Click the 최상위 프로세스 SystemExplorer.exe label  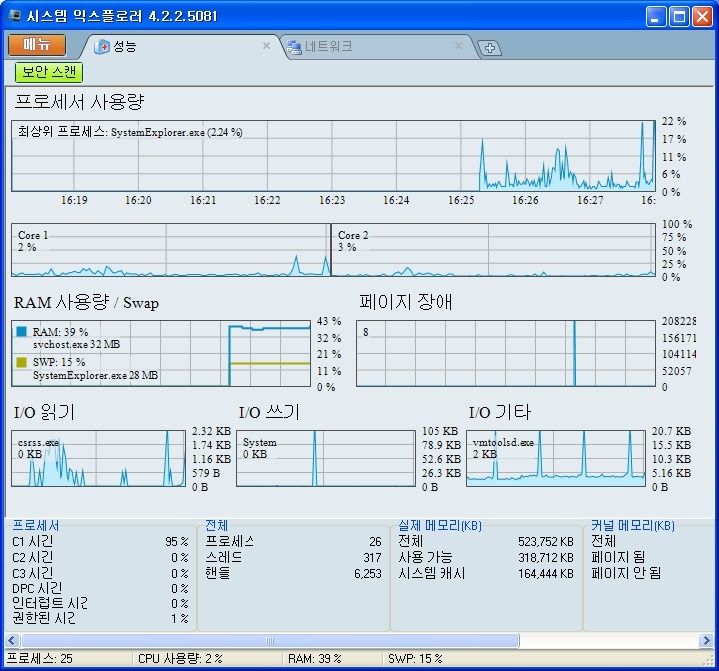point(130,132)
